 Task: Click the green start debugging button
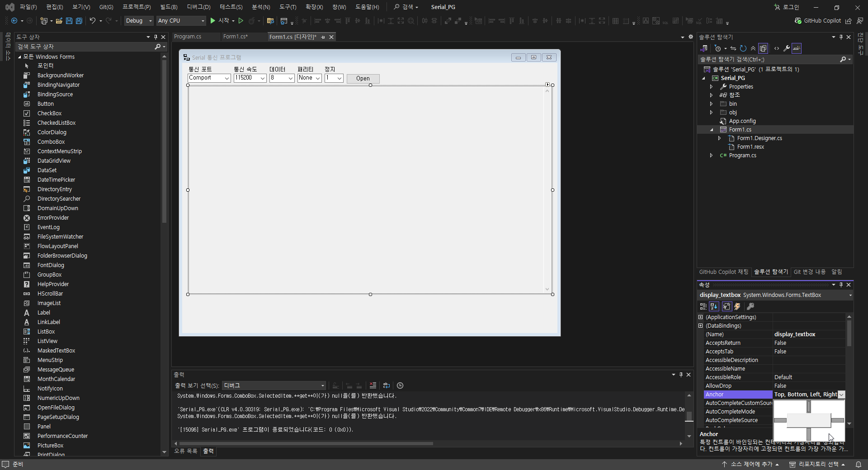click(213, 21)
